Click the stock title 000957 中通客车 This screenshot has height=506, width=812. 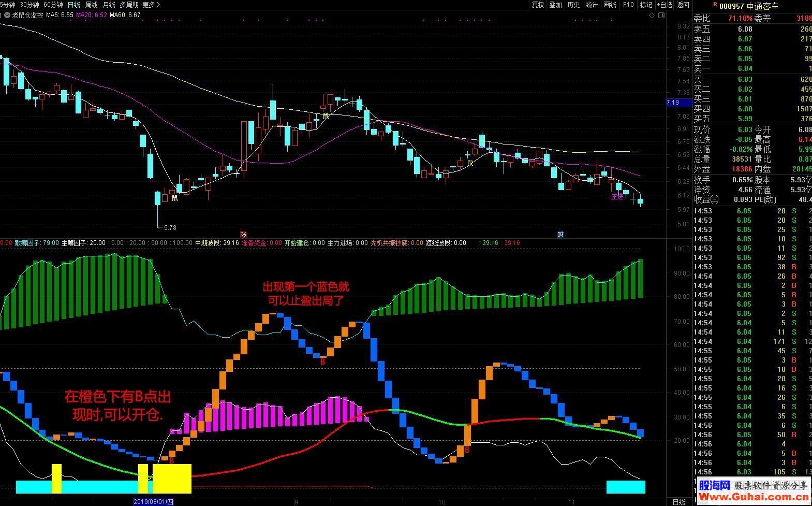[749, 6]
